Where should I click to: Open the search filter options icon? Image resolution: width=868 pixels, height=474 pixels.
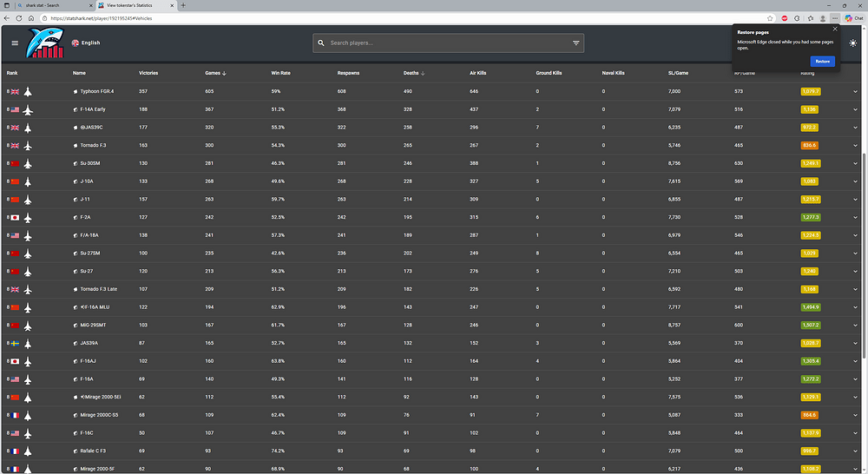[x=575, y=43]
